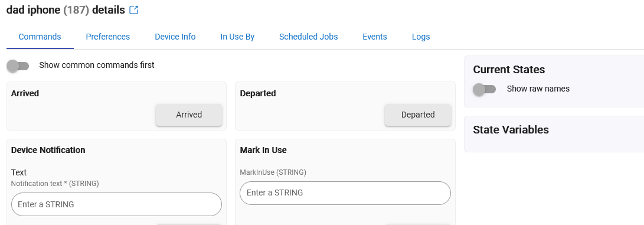The height and width of the screenshot is (225, 644).
Task: Select the Device Notification card title
Action: pos(48,150)
